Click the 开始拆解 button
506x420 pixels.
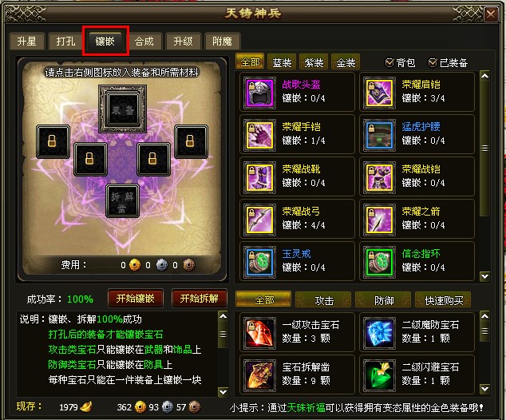[199, 299]
